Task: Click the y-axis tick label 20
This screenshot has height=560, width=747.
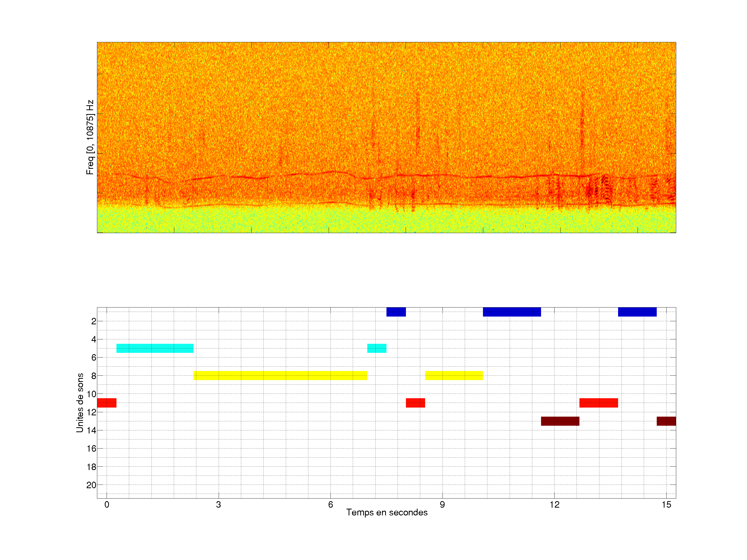Action: 91,485
